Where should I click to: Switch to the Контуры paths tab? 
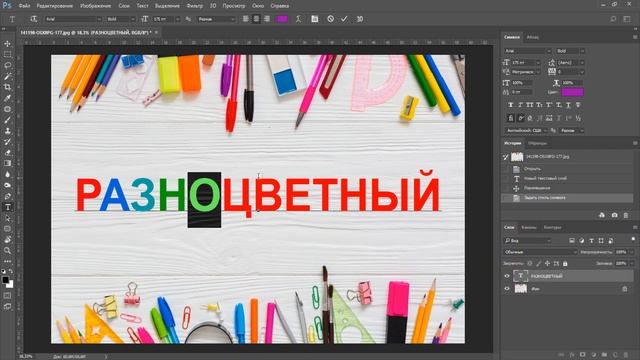(552, 227)
